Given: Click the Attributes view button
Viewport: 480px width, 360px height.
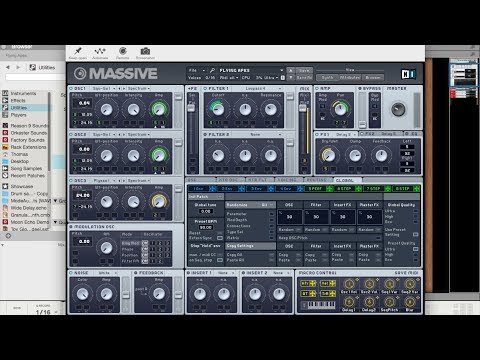Looking at the screenshot, I should [x=350, y=77].
